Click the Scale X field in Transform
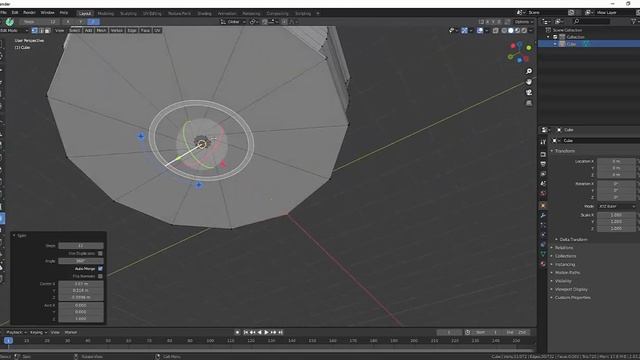640x360 pixels. pos(616,215)
